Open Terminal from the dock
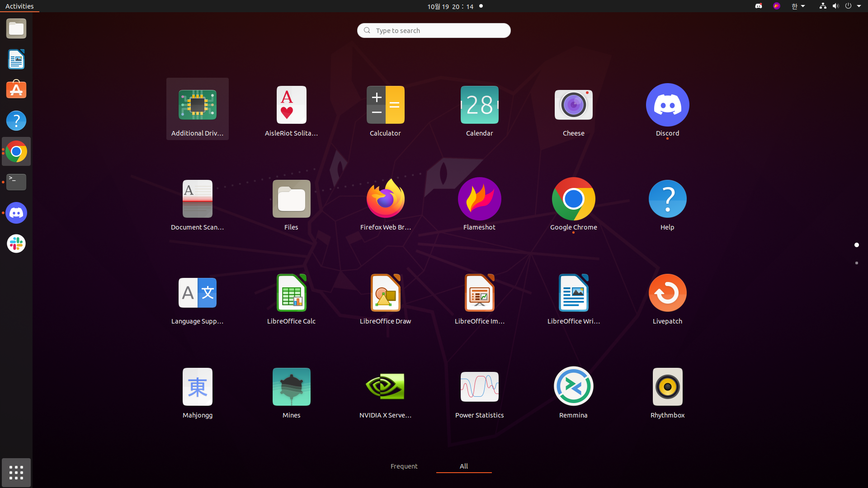This screenshot has width=868, height=488. click(x=16, y=182)
